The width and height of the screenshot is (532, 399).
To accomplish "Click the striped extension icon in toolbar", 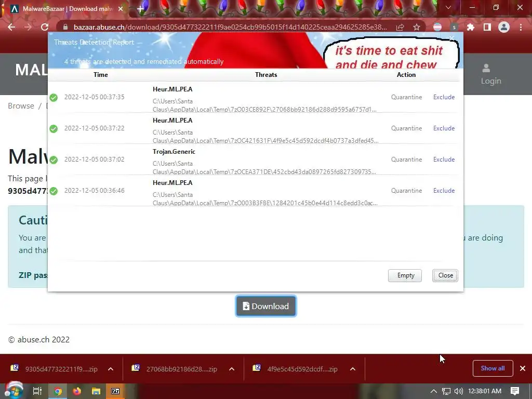I will point(437,27).
